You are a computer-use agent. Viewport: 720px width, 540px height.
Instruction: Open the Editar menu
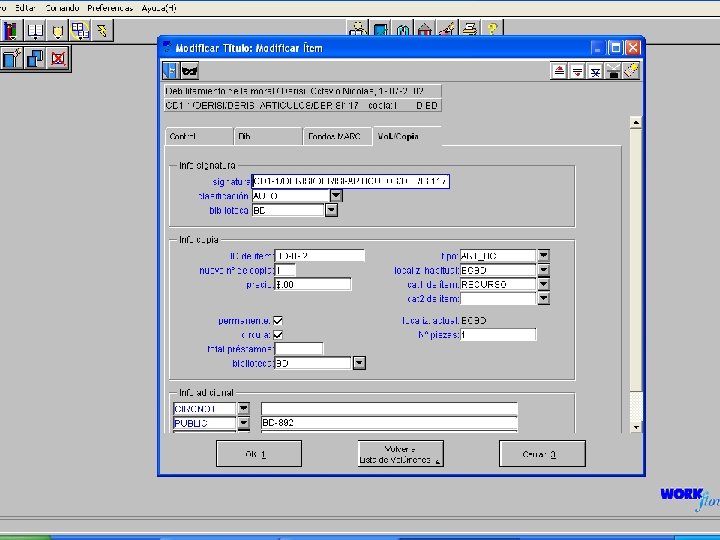click(25, 8)
